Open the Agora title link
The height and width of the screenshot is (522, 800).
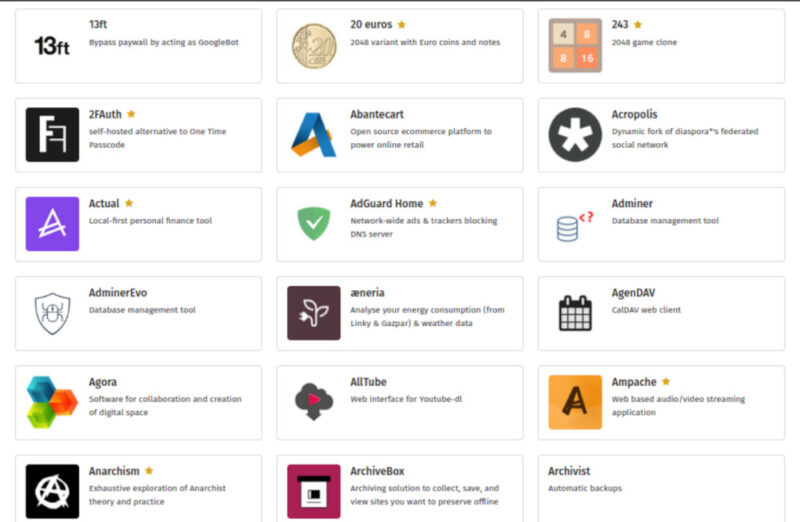(x=103, y=382)
